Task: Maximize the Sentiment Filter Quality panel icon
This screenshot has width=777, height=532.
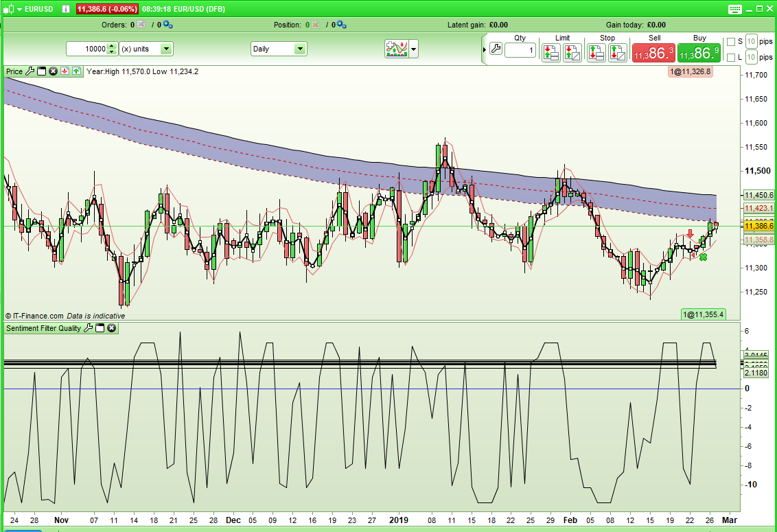Action: coord(100,328)
